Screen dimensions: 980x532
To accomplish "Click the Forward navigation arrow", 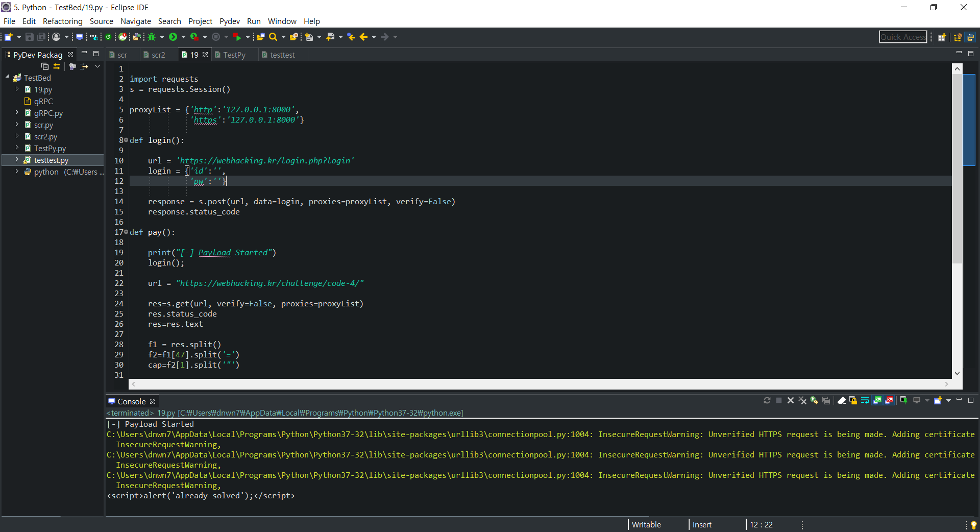I will pos(385,37).
